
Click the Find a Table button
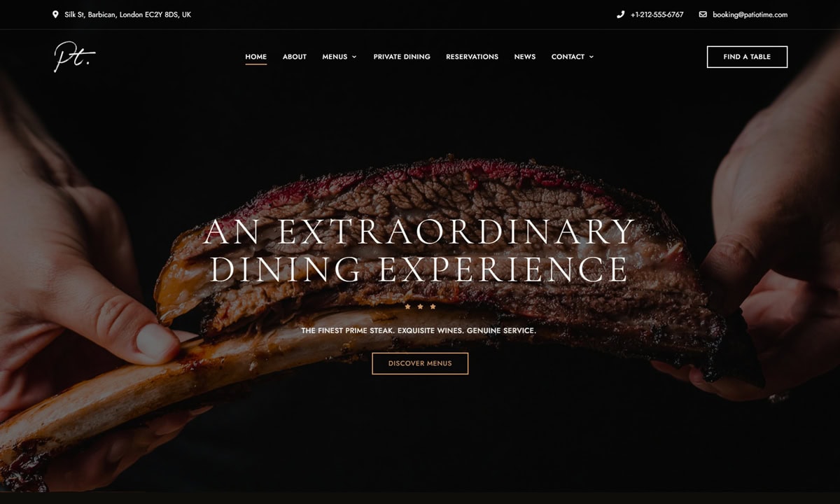click(747, 57)
